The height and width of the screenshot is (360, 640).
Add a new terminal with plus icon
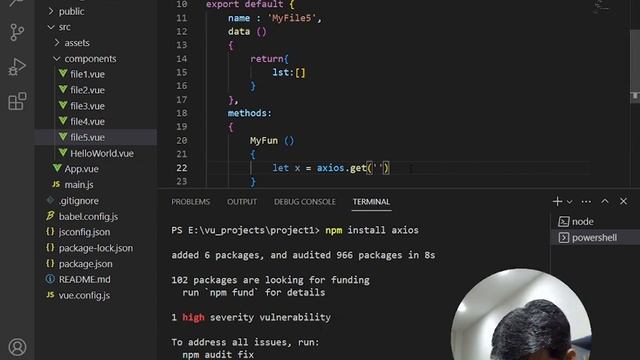(x=557, y=201)
